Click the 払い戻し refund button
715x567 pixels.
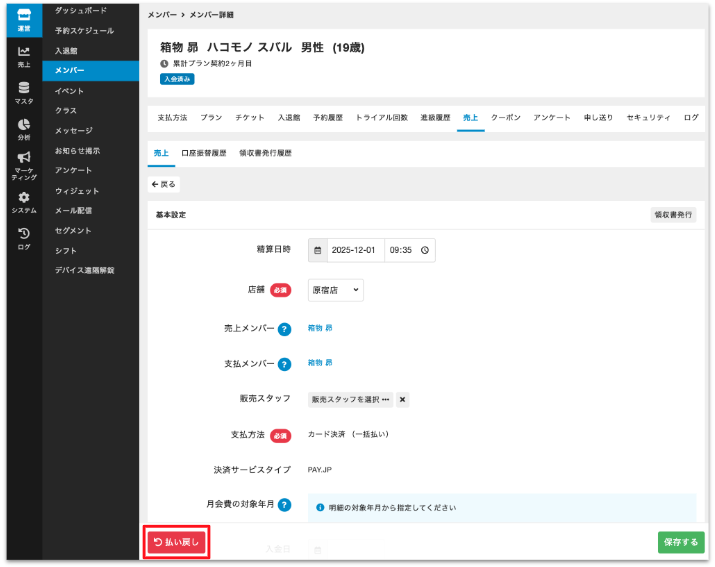point(176,542)
